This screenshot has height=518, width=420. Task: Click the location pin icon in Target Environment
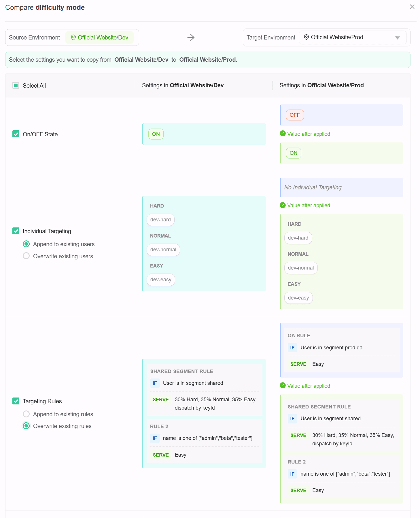pos(307,37)
